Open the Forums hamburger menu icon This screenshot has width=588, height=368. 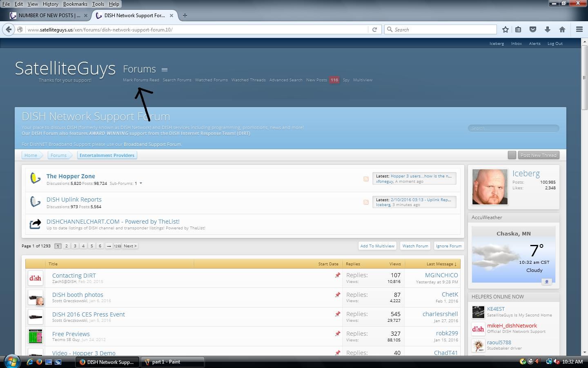(165, 70)
